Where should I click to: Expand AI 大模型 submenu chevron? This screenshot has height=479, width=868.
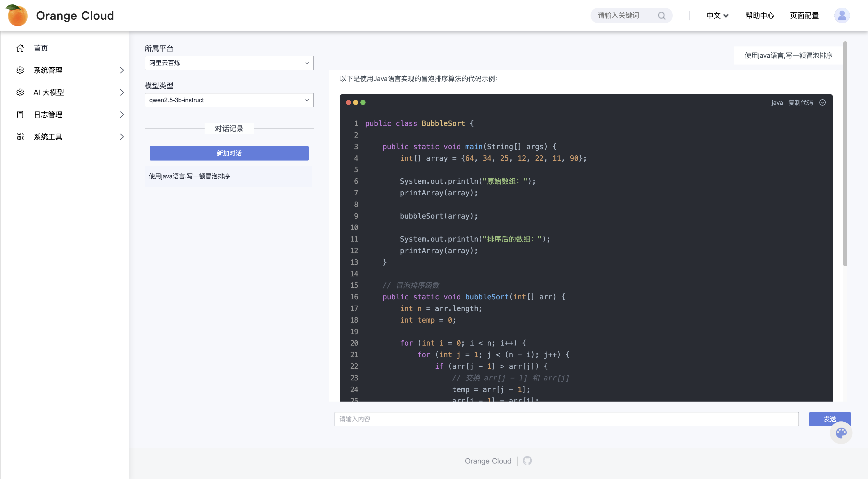(122, 93)
